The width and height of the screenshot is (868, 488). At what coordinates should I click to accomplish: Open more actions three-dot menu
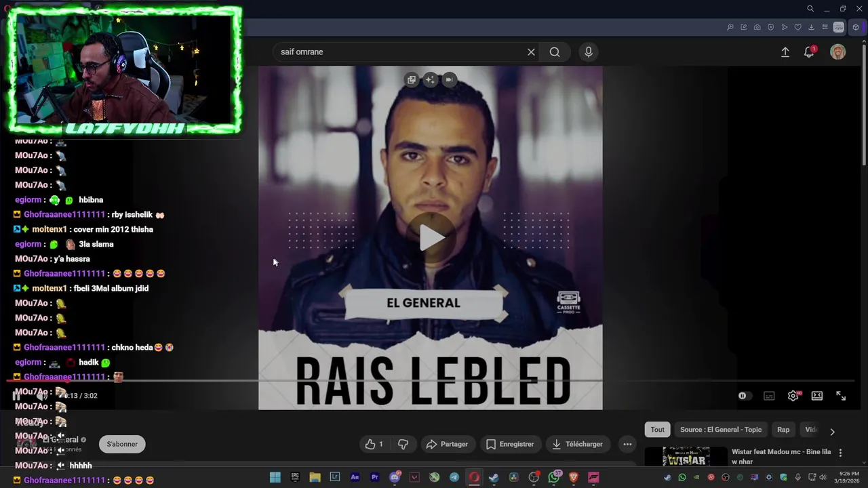[627, 445]
